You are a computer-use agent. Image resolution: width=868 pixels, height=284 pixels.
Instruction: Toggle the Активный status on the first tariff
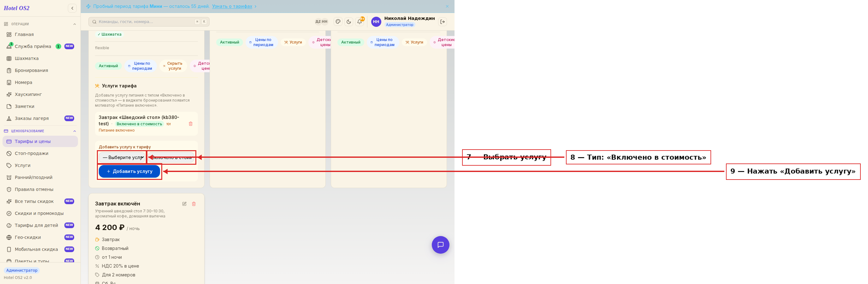(108, 66)
